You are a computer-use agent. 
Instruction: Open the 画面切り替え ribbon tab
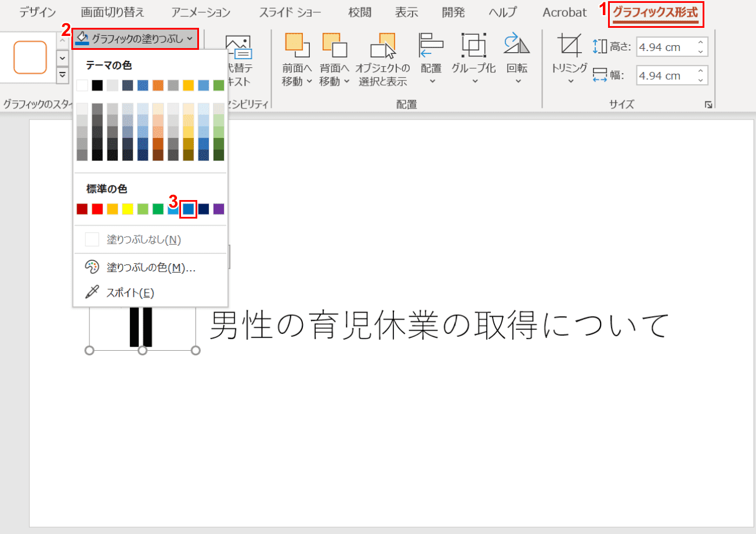(x=113, y=12)
